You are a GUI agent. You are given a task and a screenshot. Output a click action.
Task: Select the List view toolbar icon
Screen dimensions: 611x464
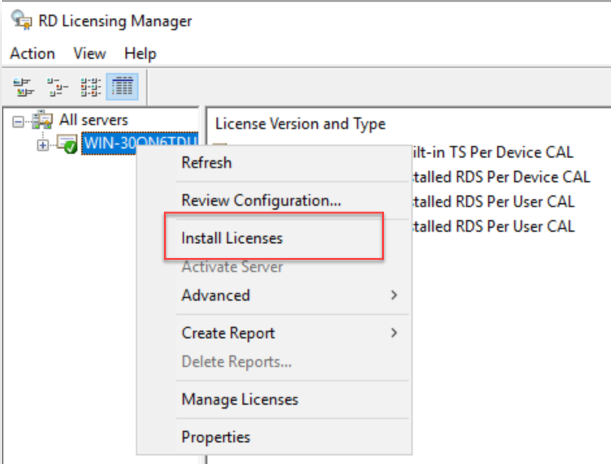pyautogui.click(x=89, y=86)
